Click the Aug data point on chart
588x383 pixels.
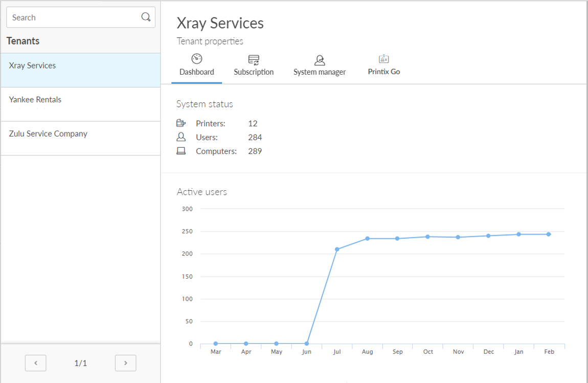click(367, 239)
